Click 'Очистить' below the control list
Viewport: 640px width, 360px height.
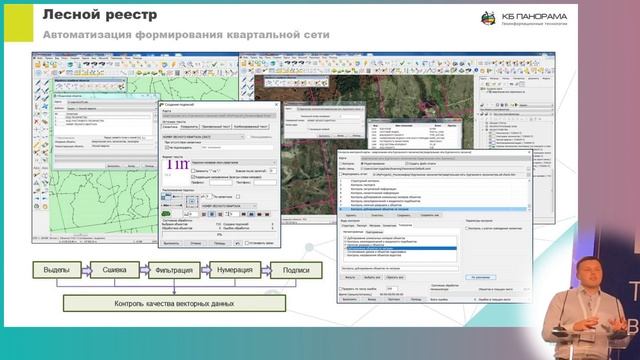[x=376, y=215]
